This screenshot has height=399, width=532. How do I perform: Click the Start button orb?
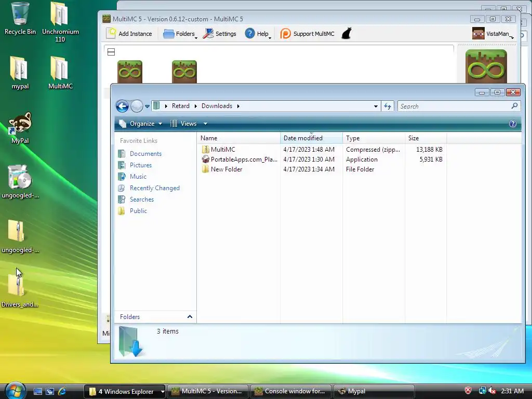click(15, 391)
